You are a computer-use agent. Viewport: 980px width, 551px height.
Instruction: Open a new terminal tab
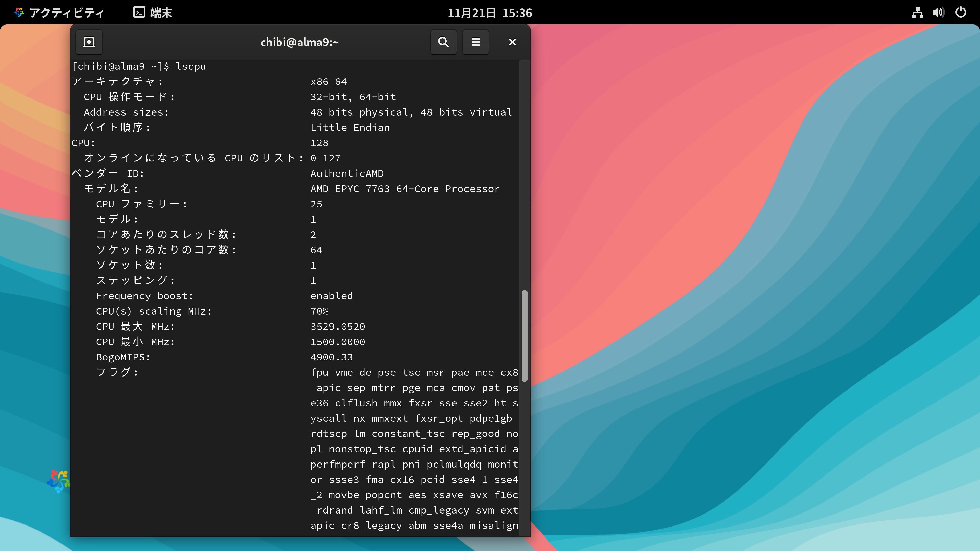89,42
